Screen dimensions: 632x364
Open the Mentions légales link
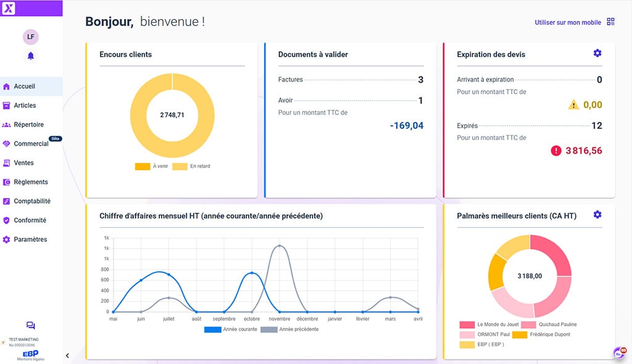(31, 359)
